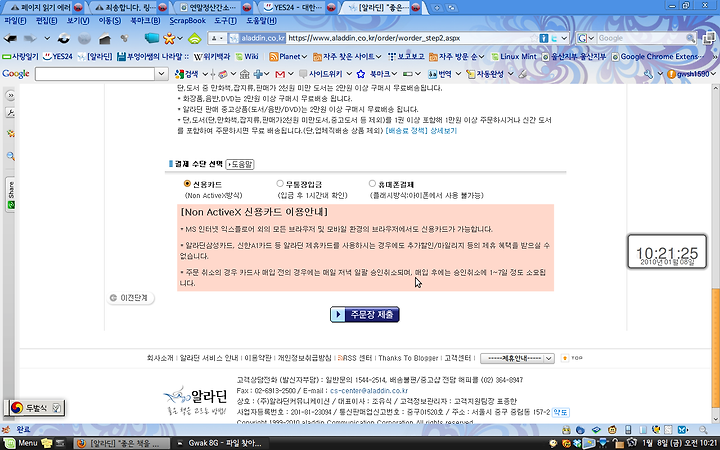Submit the order with 주문장 제출 button
The width and height of the screenshot is (720, 450).
[x=365, y=315]
